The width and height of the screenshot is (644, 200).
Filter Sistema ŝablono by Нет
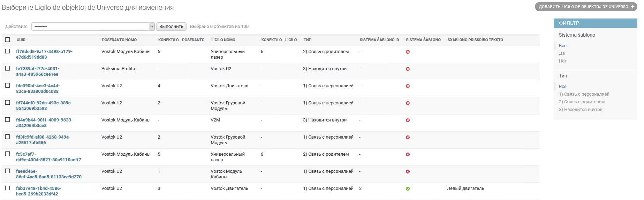[x=563, y=61]
